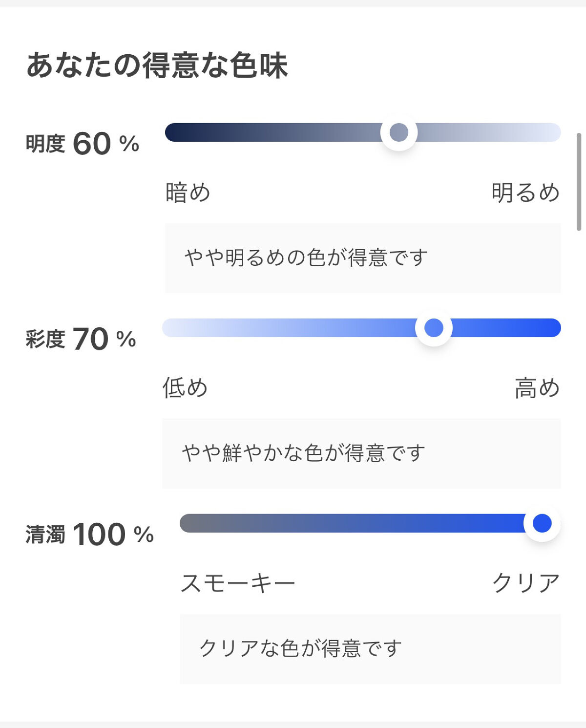Click the クリア label under the slider
Image resolution: width=586 pixels, height=728 pixels.
[x=526, y=583]
